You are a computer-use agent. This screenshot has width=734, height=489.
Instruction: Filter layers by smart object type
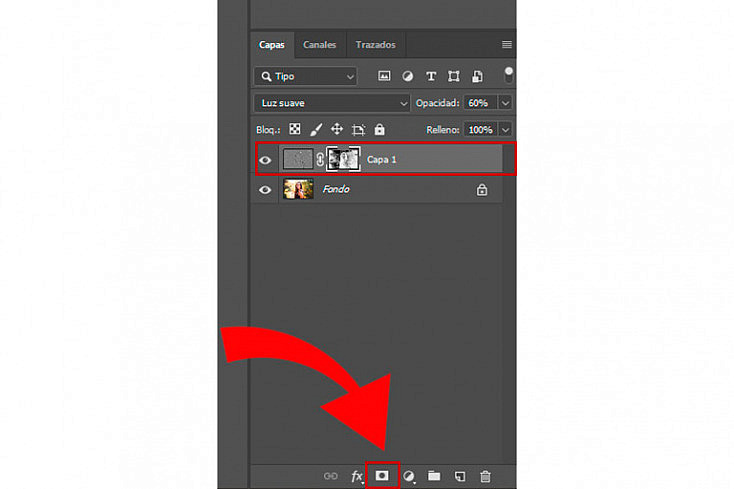477,76
